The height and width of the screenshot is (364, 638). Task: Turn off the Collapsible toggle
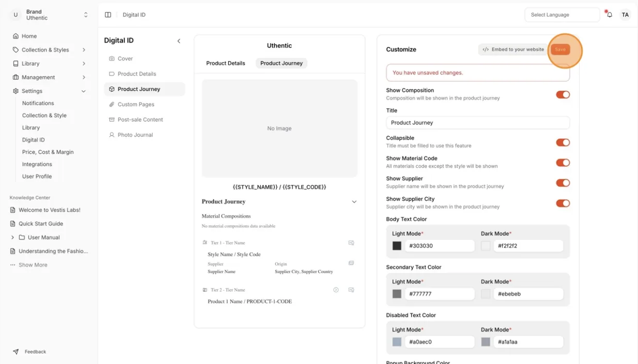[563, 142]
